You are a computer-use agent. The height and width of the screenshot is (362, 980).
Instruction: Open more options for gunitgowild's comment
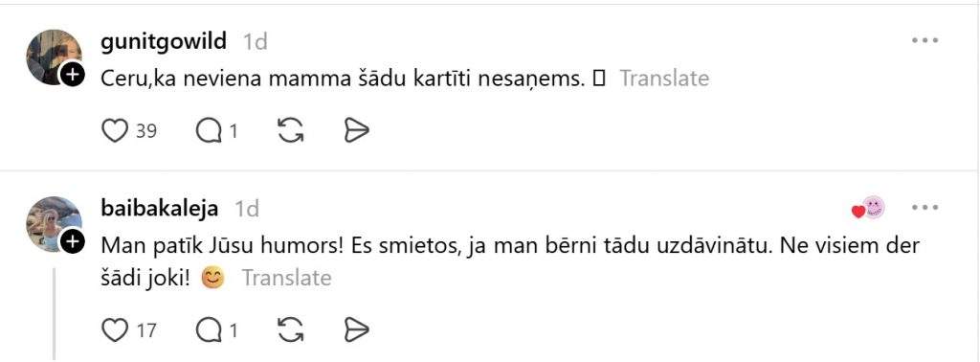click(x=925, y=40)
